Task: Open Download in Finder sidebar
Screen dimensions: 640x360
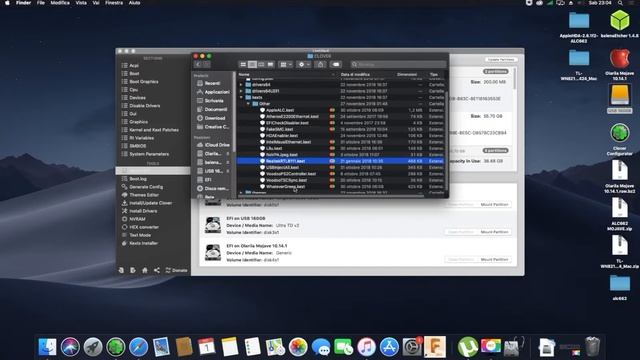Action: pyautogui.click(x=211, y=118)
